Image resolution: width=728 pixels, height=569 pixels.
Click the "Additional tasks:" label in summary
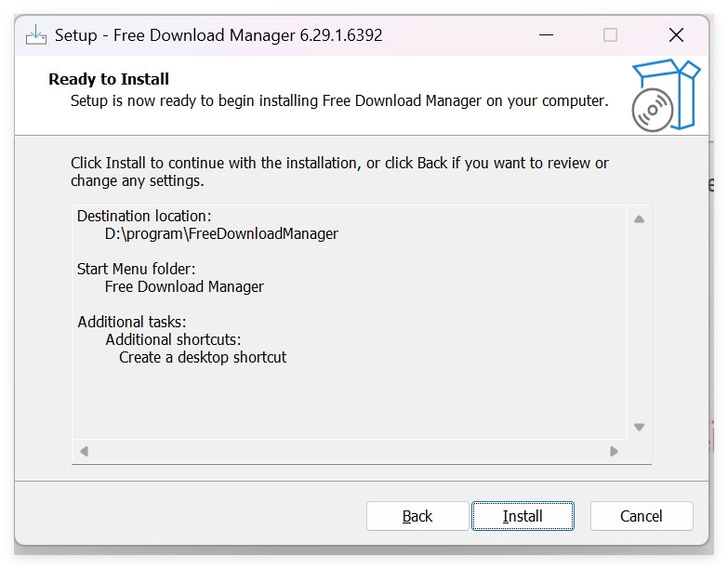(131, 322)
